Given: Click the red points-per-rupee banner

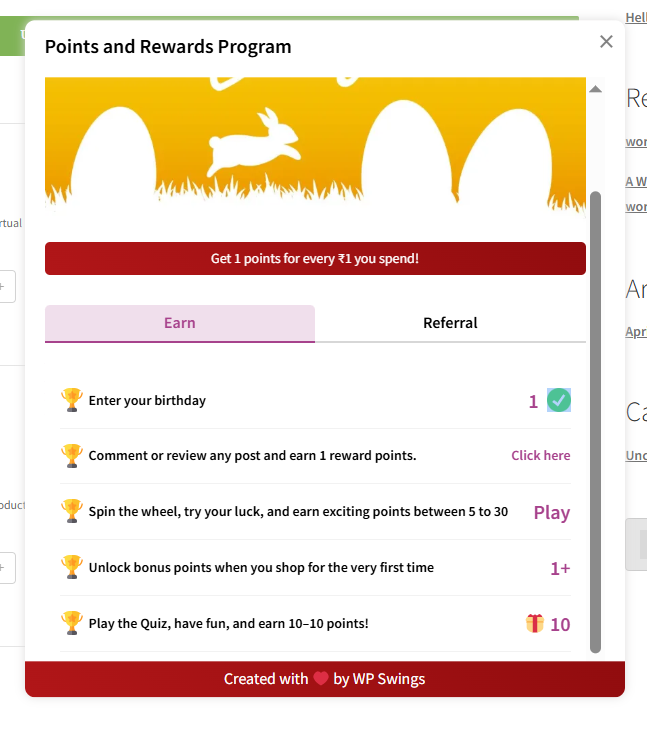Looking at the screenshot, I should pyautogui.click(x=315, y=259).
